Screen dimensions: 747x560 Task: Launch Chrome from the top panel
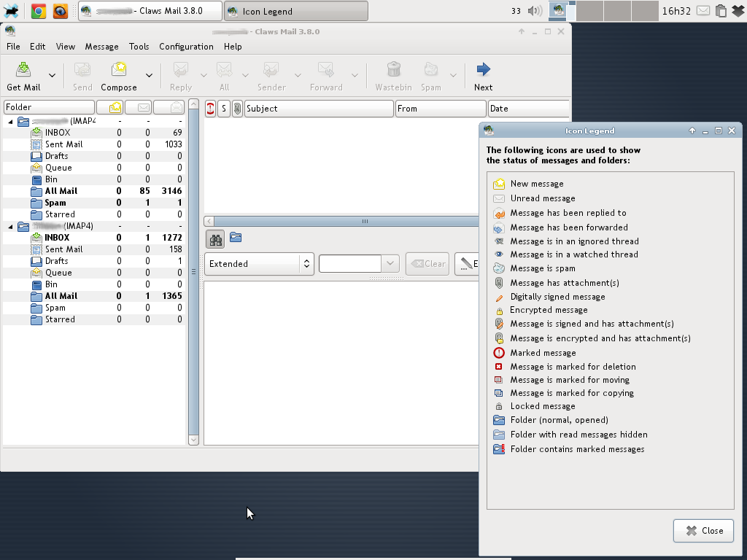pyautogui.click(x=39, y=10)
